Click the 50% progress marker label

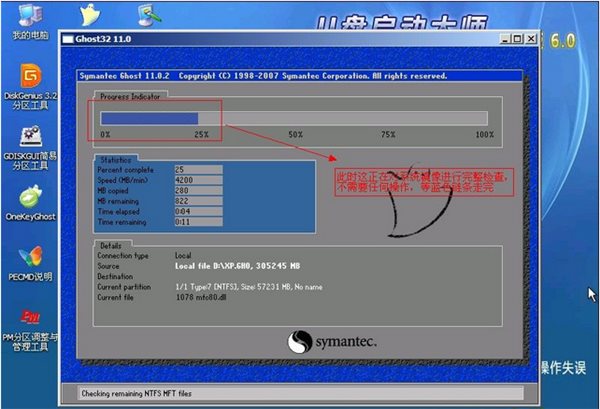pos(295,135)
